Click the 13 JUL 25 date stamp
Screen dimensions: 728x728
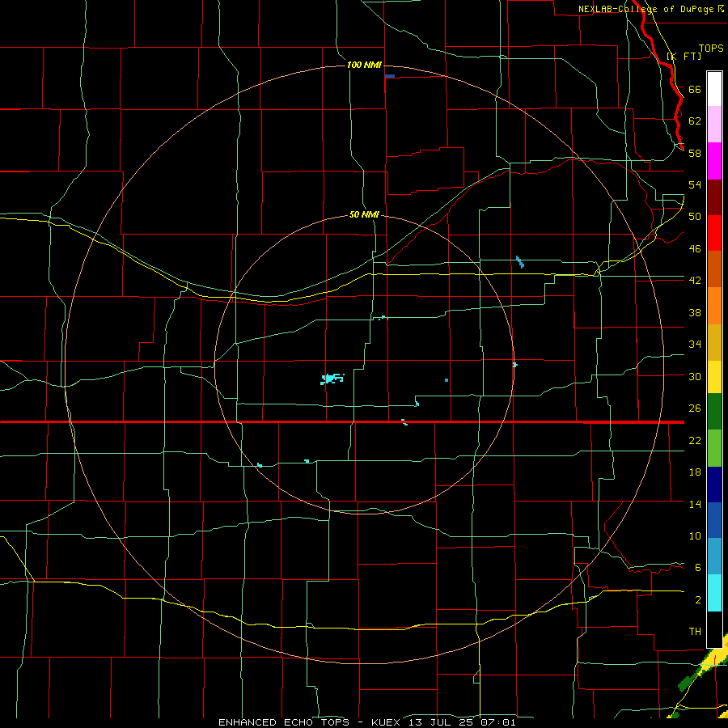[442, 722]
